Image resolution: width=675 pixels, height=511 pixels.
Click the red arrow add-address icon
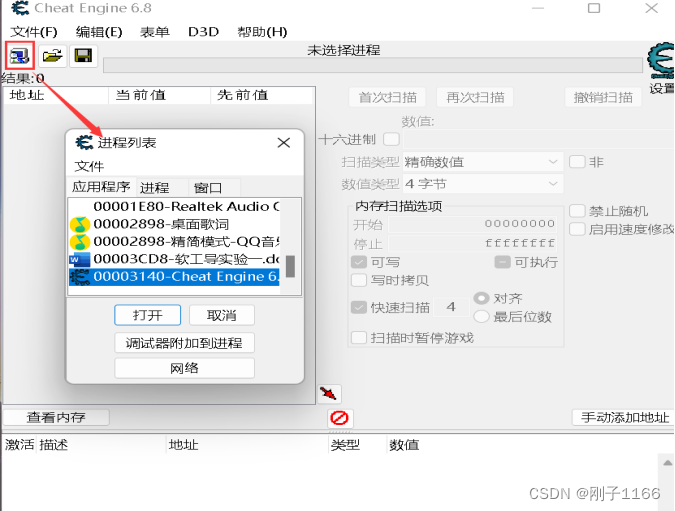tap(329, 393)
